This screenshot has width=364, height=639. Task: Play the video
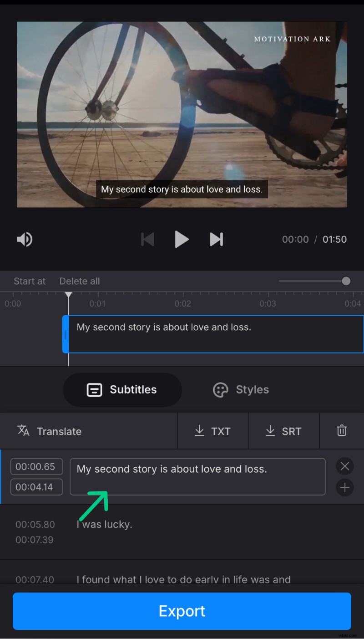(x=182, y=239)
